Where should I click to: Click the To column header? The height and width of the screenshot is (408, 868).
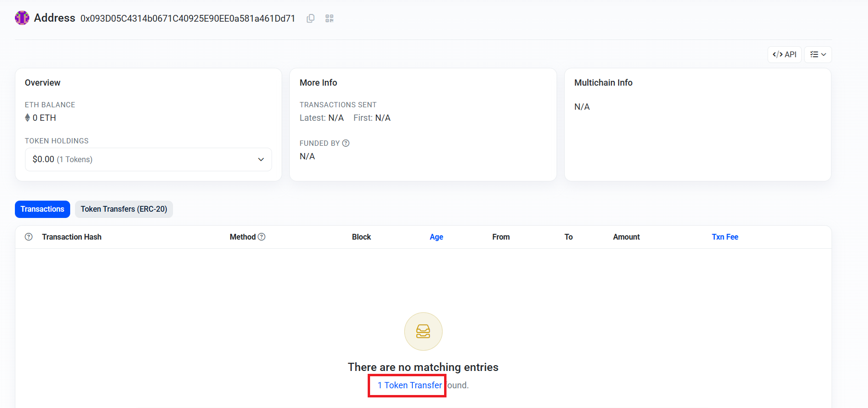pos(569,237)
